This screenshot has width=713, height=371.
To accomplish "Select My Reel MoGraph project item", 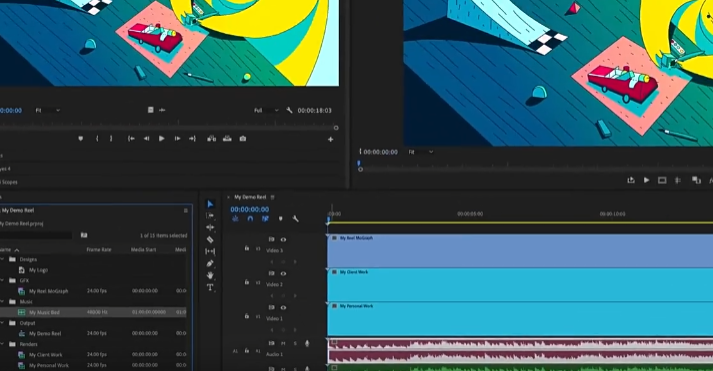I will point(49,291).
